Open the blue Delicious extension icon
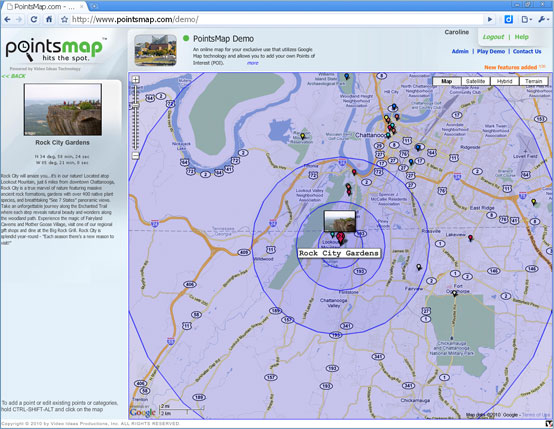This screenshot has width=554, height=429. pyautogui.click(x=508, y=19)
